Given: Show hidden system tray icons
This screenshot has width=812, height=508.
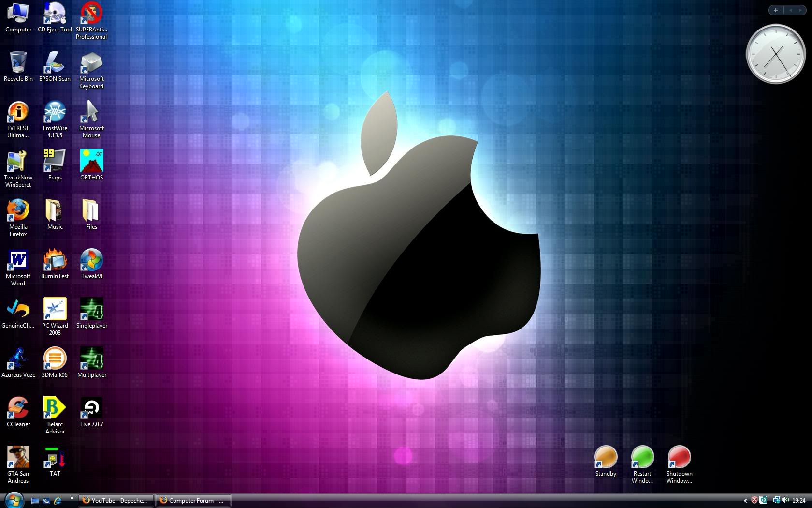Looking at the screenshot, I should pos(745,501).
